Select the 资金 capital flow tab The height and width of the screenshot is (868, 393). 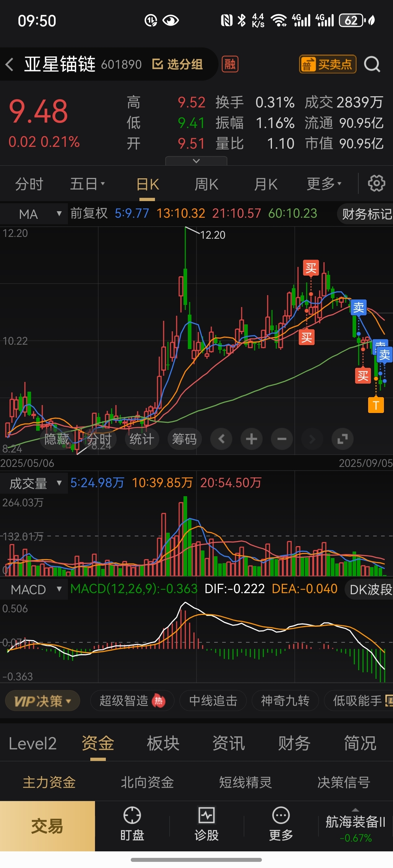tap(98, 744)
